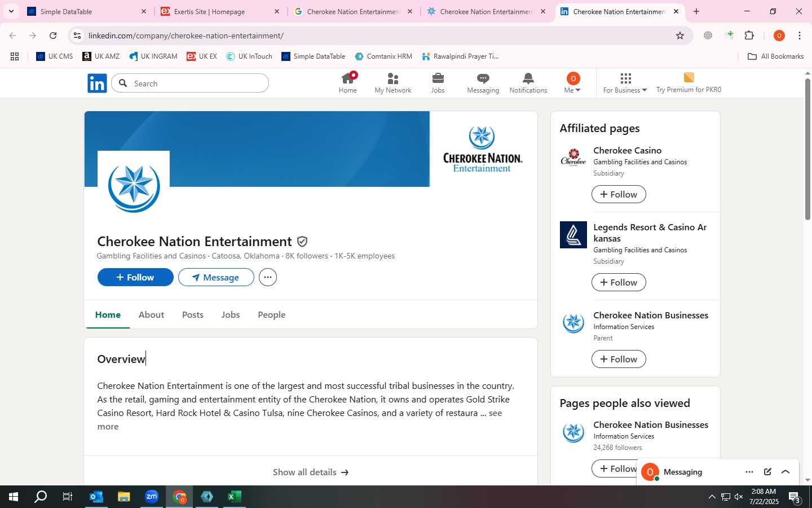Open the tab search dropdown arrow
The image size is (812, 508).
pyautogui.click(x=11, y=11)
